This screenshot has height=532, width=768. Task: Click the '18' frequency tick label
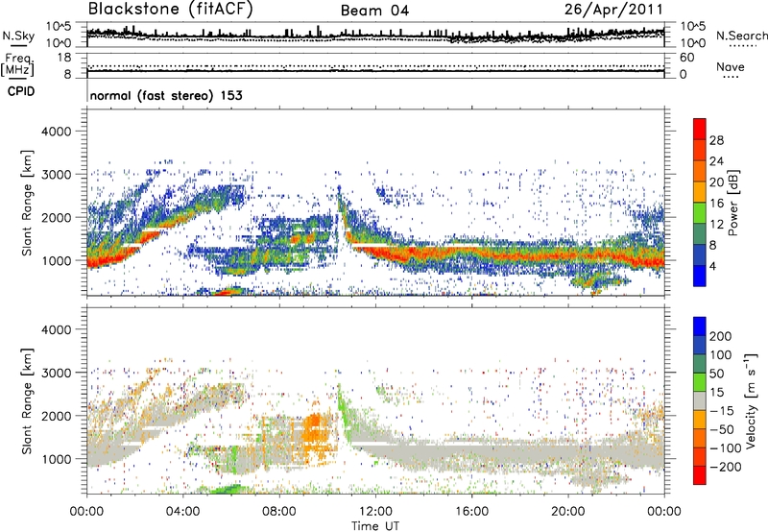tap(64, 58)
